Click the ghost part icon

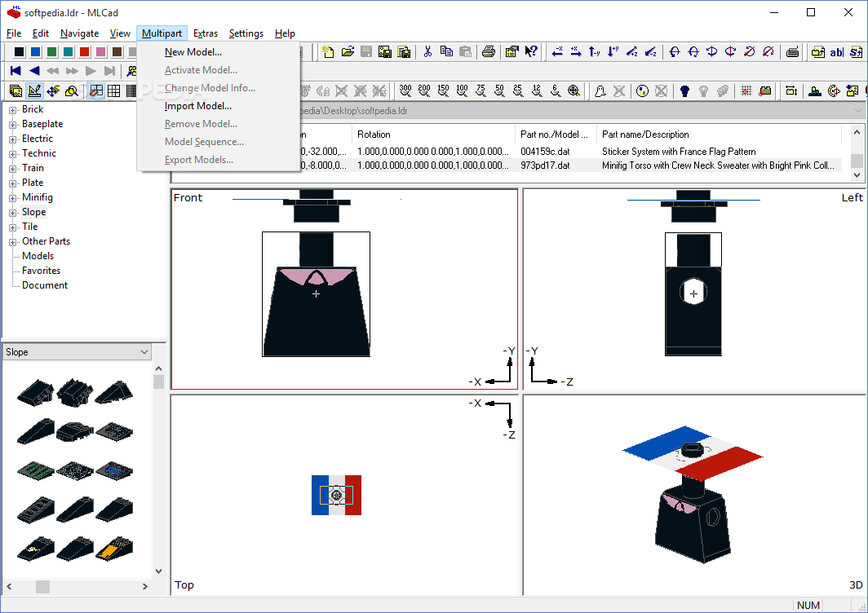[x=600, y=90]
